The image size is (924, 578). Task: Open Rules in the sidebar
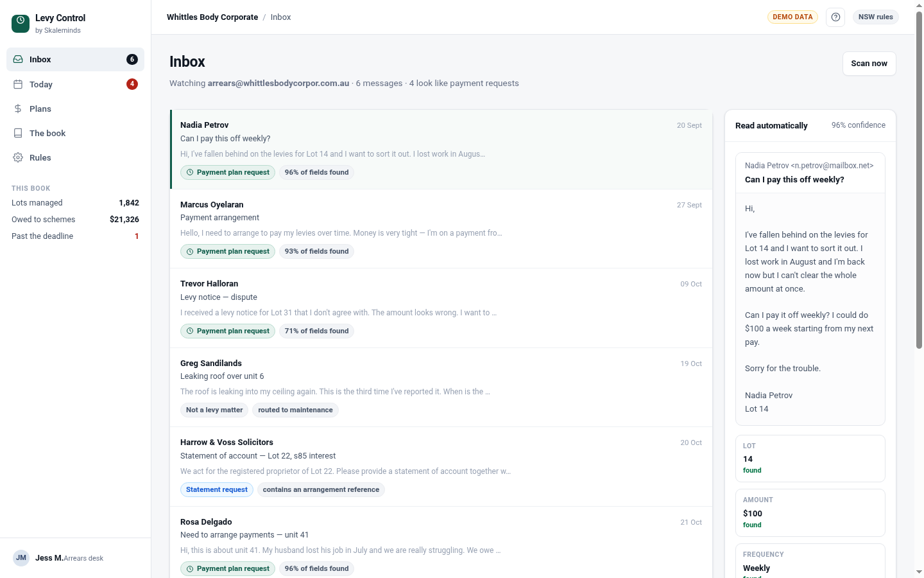coord(75,157)
